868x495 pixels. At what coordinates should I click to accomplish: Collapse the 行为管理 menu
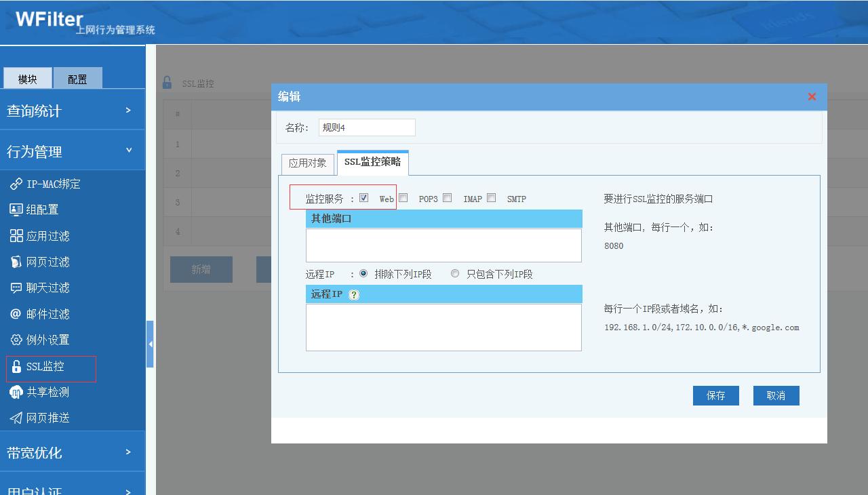click(41, 151)
